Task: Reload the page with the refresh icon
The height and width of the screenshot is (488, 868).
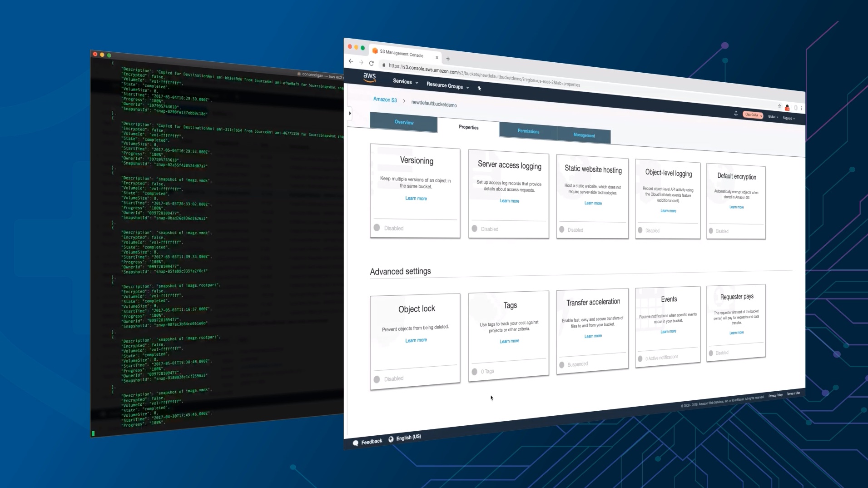Action: tap(372, 64)
